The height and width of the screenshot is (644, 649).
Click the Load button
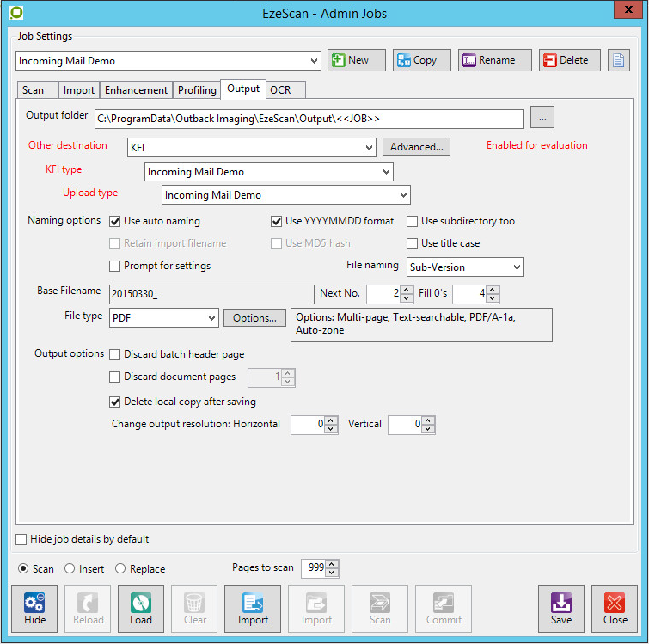(x=141, y=608)
